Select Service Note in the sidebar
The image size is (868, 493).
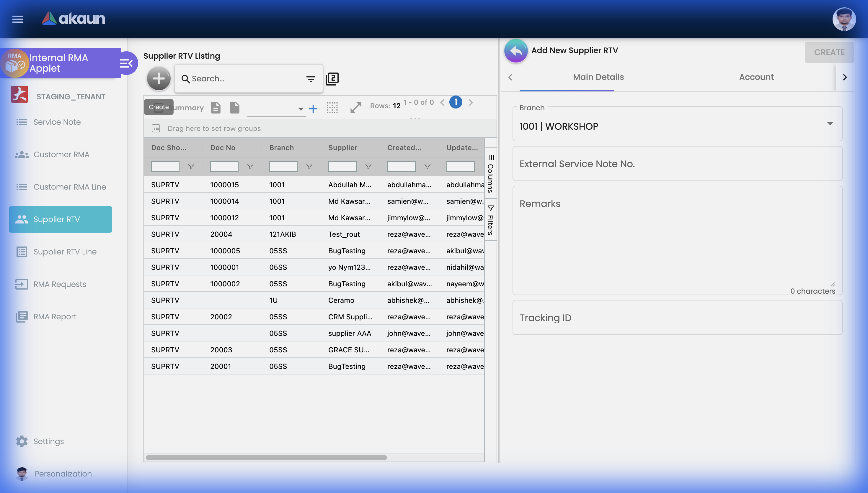coord(57,122)
